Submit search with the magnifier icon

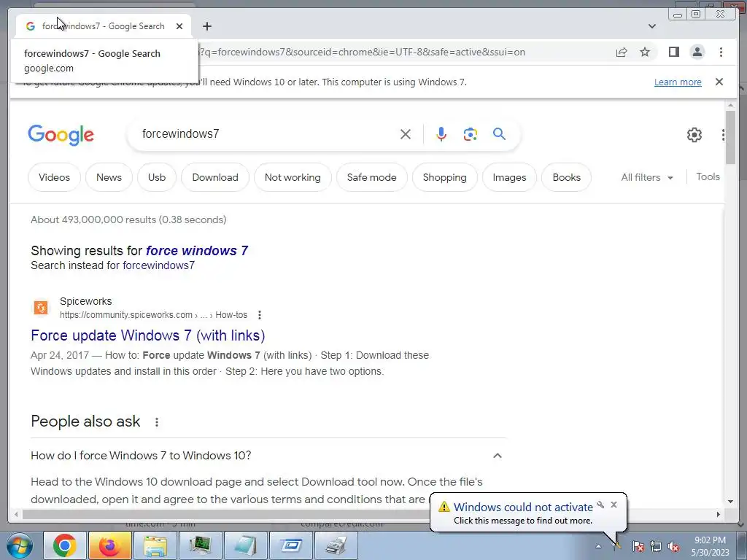pos(499,134)
